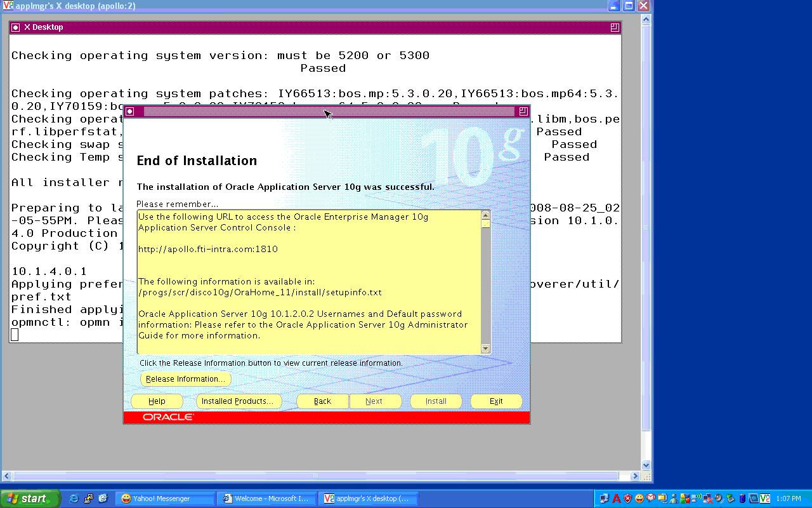Image resolution: width=812 pixels, height=508 pixels.
Task: Switch to Welcome - Microsoft Internet Explorer taskbar button
Action: click(x=266, y=498)
